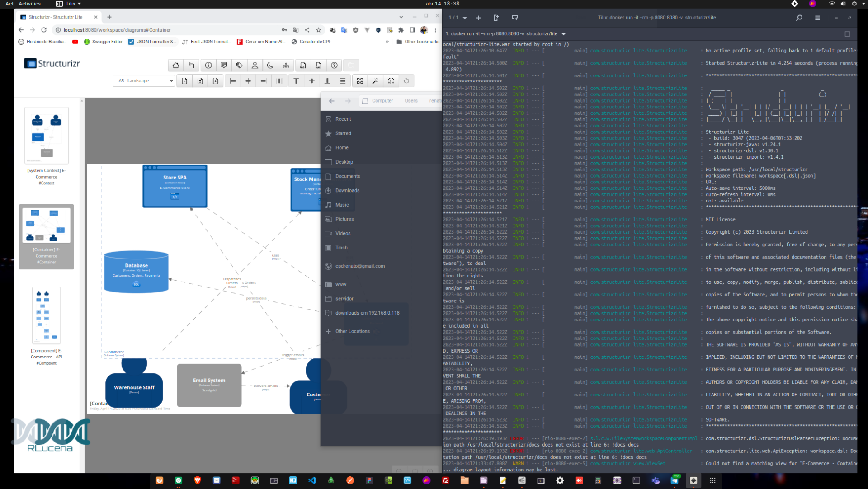Open Tilix hamburger menu
This screenshot has width=868, height=489.
(817, 18)
